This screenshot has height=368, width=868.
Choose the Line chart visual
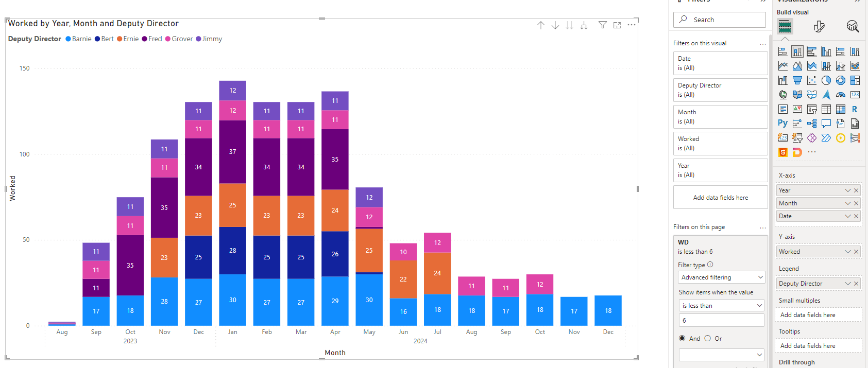[782, 66]
